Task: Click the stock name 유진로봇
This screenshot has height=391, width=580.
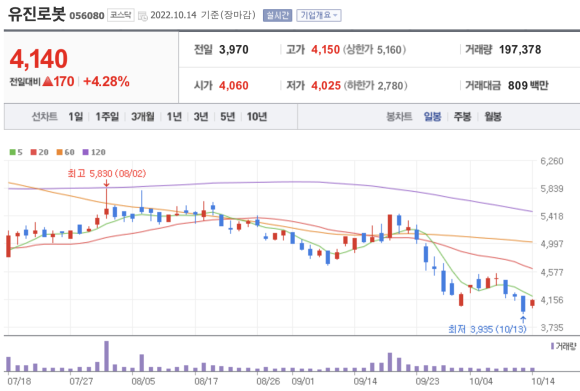Action: (37, 15)
